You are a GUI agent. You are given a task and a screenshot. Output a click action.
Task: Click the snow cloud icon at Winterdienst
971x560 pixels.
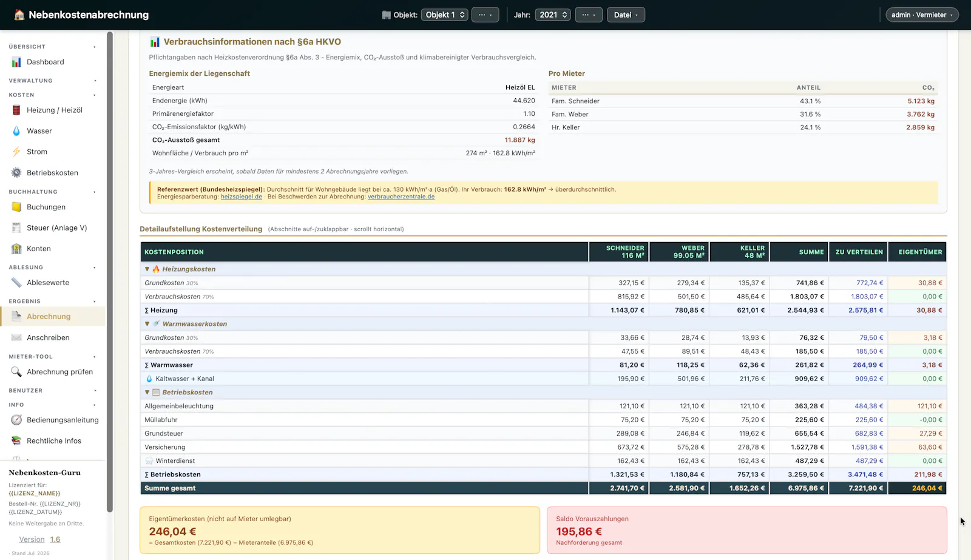click(x=149, y=461)
